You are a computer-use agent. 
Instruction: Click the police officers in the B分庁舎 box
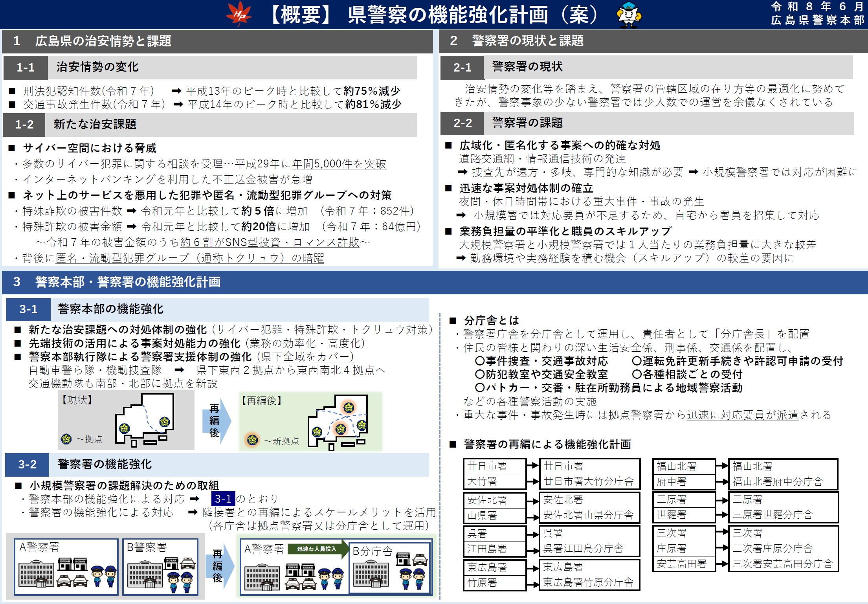pyautogui.click(x=412, y=579)
